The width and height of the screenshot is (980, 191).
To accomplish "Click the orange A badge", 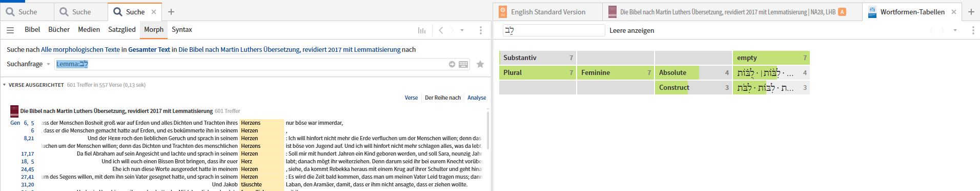I will pos(842,12).
